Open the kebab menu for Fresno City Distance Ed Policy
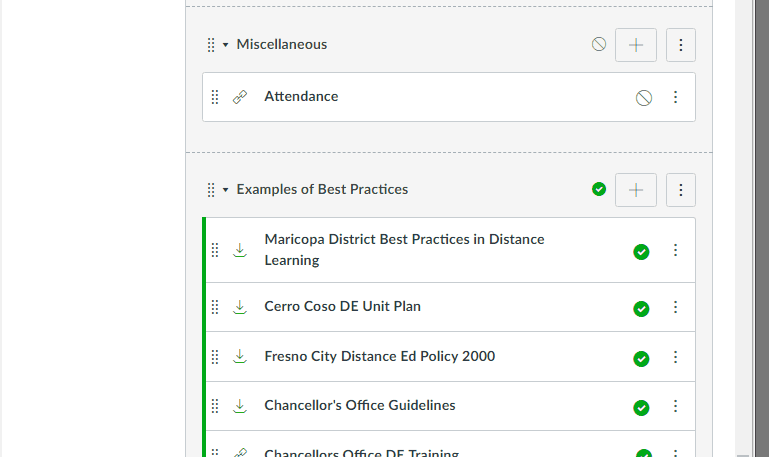Viewport: 769px width, 457px height. point(675,357)
